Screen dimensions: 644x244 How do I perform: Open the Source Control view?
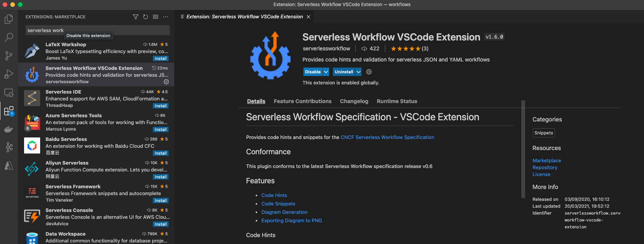coord(8,56)
